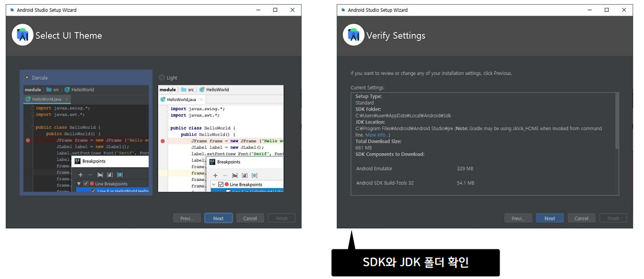
Task: Click the Darcula theme preview image
Action: click(86, 138)
